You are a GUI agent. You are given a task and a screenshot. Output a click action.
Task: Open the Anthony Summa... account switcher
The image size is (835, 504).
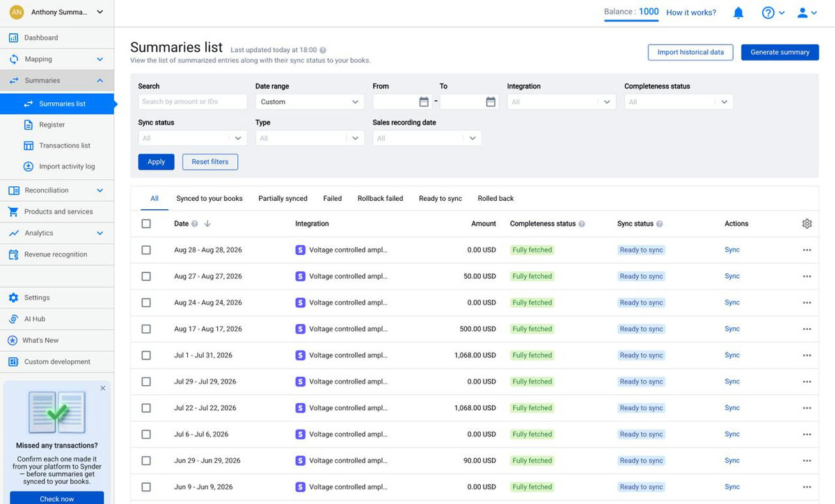tap(57, 13)
